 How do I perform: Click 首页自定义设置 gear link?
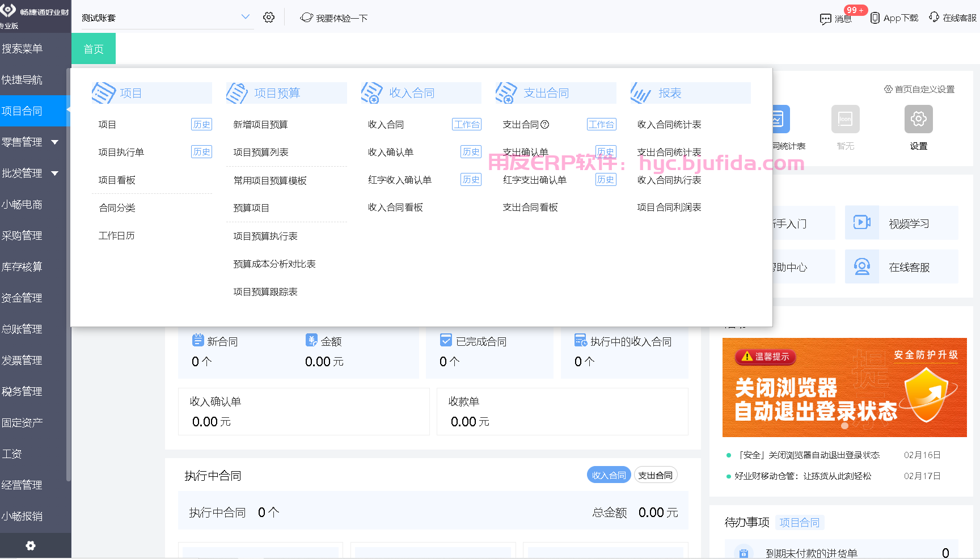coord(919,89)
